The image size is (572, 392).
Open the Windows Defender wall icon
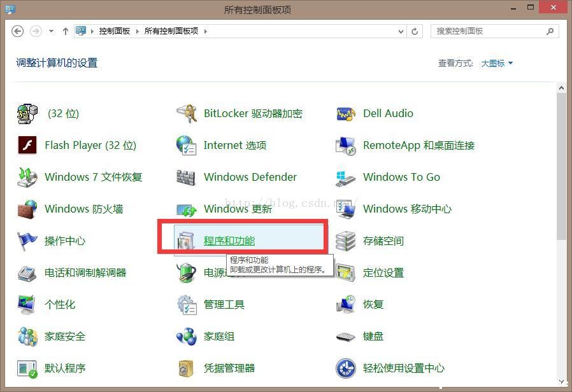(x=187, y=177)
